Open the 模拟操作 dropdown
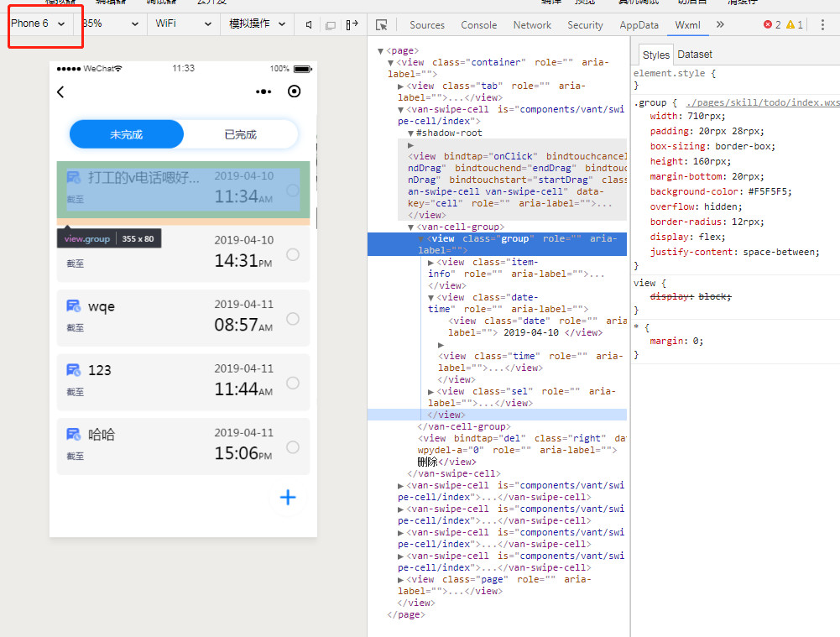The width and height of the screenshot is (840, 637). click(x=258, y=24)
